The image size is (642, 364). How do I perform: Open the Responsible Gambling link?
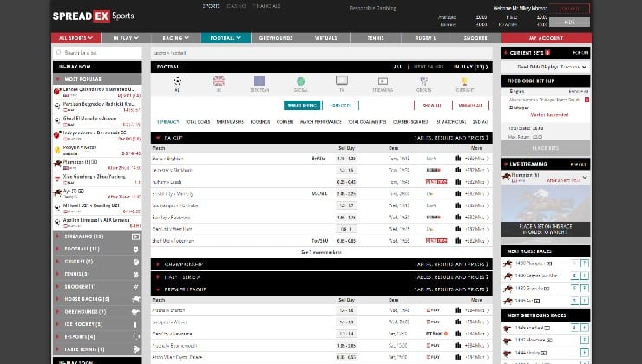tap(372, 8)
